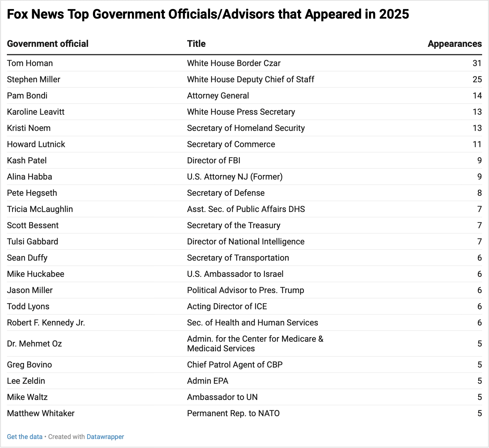
Task: Select the name 'Sean Duffy'
Action: [x=27, y=258]
